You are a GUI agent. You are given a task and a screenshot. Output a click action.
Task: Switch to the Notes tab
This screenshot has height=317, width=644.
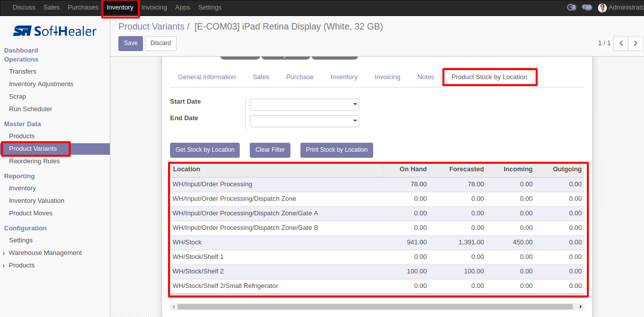click(426, 77)
